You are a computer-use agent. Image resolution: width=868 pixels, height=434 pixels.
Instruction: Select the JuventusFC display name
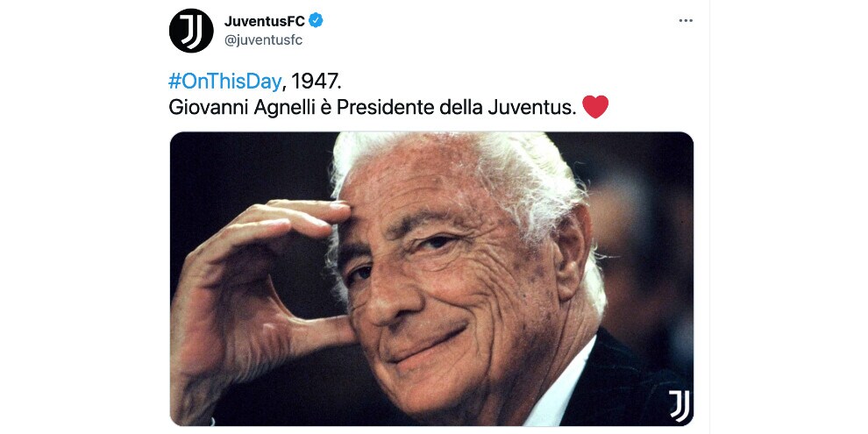point(265,21)
